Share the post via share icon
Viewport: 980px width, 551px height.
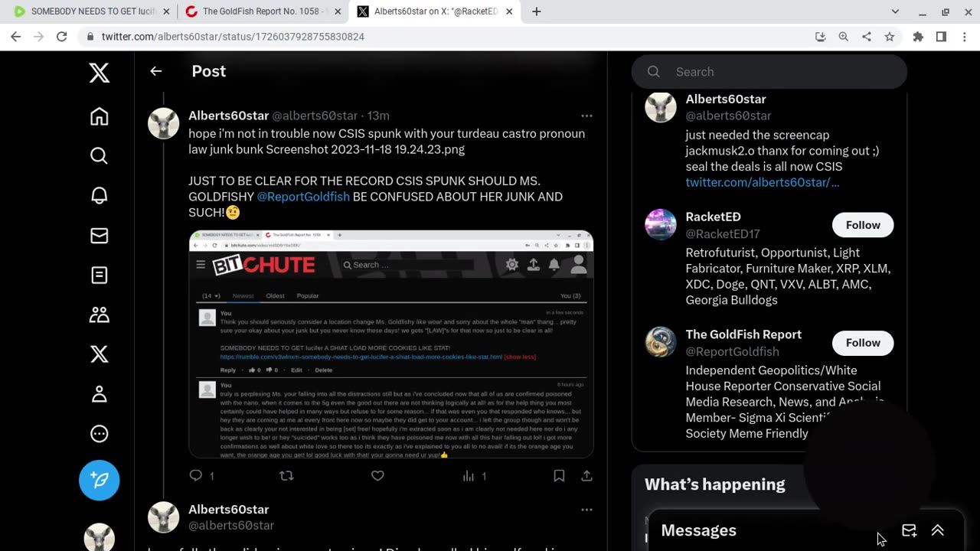tap(586, 476)
